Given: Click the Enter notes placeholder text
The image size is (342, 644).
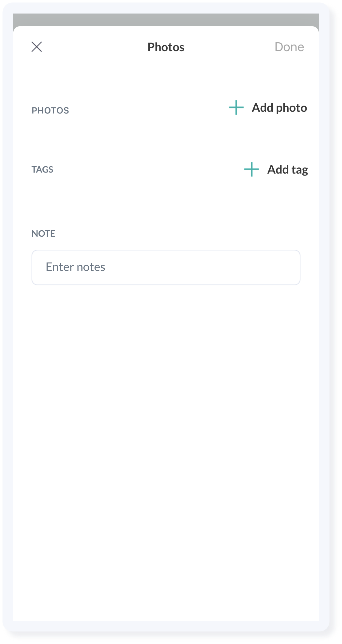Looking at the screenshot, I should click(75, 267).
